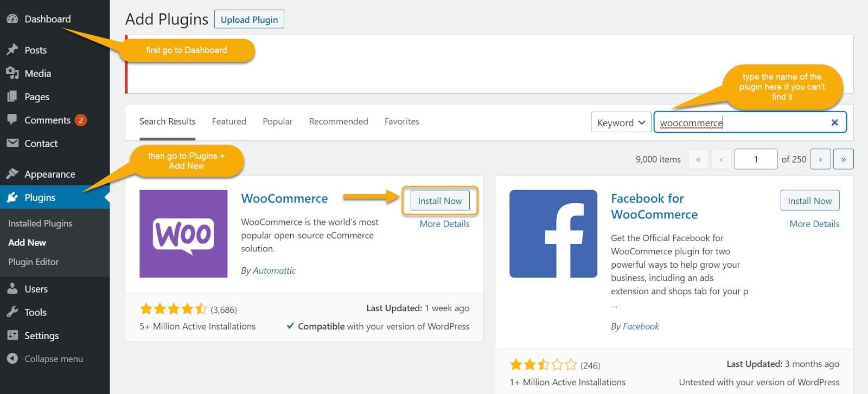
Task: Install the WooCommerce plugin now
Action: click(x=440, y=201)
